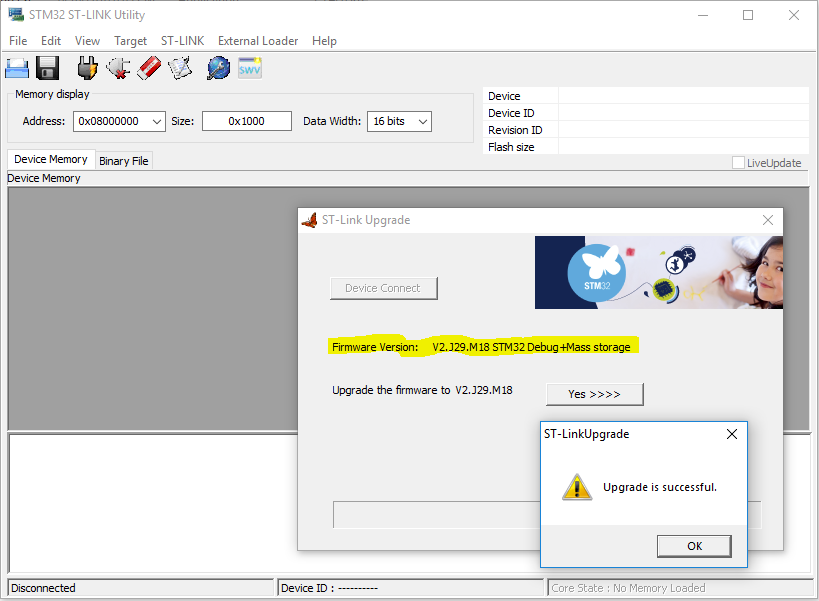The width and height of the screenshot is (819, 601).
Task: Open the External Loader menu
Action: click(258, 41)
